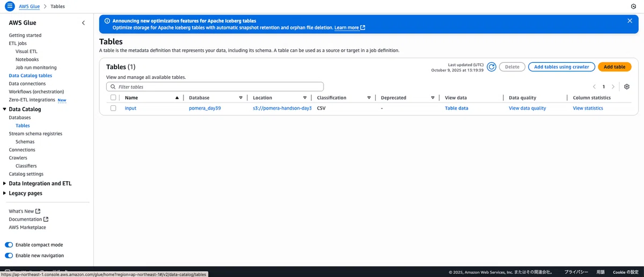
Task: Collapse the Data Catalog section
Action: tap(5, 109)
